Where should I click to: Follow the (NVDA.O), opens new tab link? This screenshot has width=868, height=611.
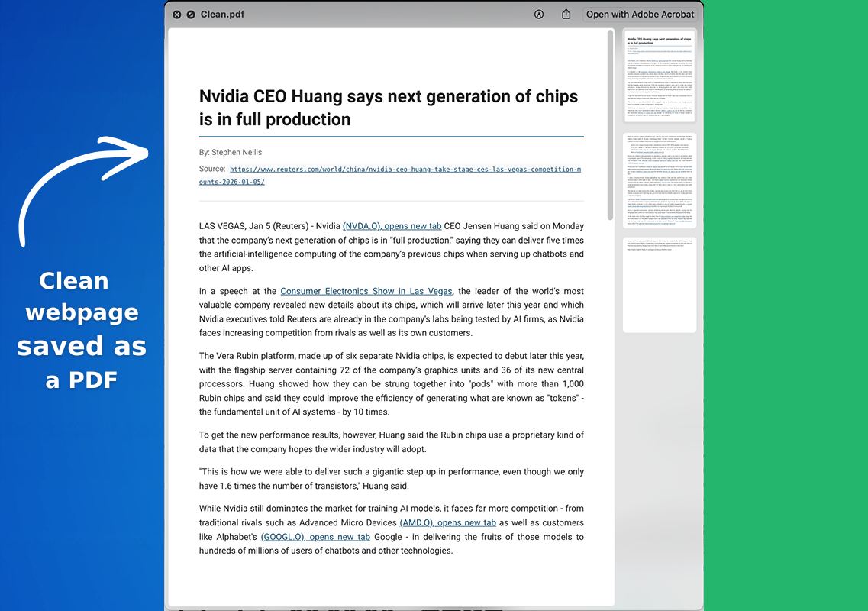coord(392,226)
